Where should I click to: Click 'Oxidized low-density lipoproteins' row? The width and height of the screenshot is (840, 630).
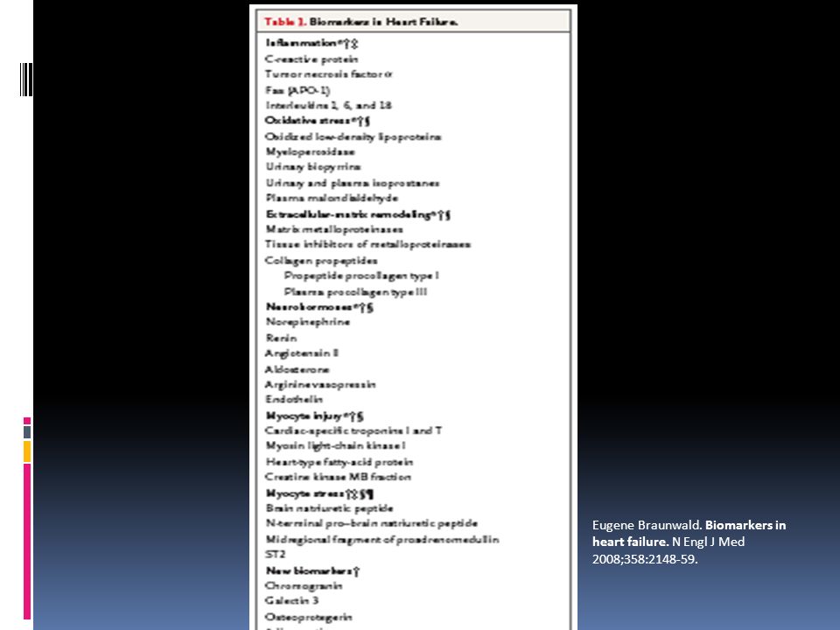(353, 136)
